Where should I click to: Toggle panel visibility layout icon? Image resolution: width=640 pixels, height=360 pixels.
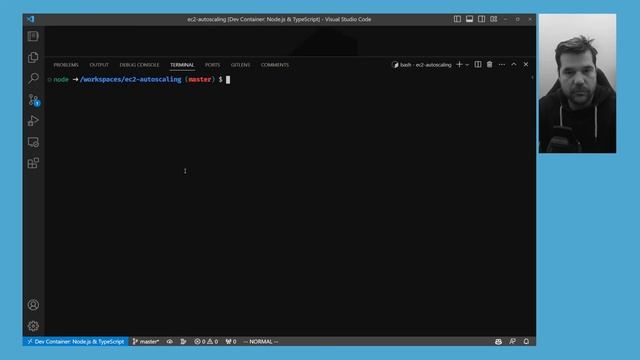click(x=469, y=19)
